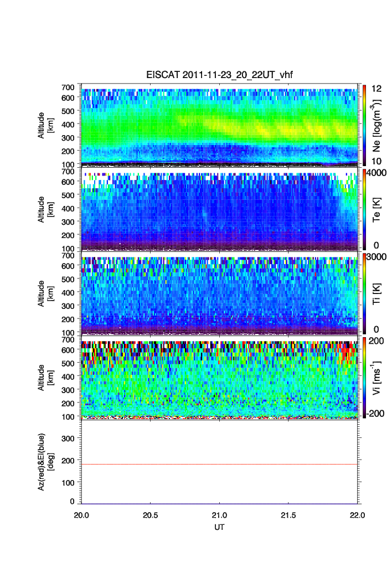Click the 20.0 tick label on UT axis
Viewport: 392px width, 588px height.
81,515
